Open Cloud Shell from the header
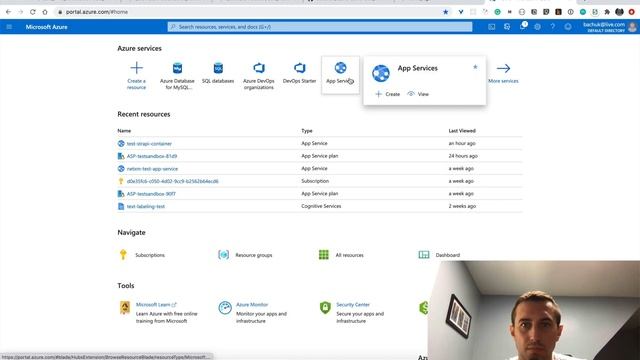 tap(491, 27)
